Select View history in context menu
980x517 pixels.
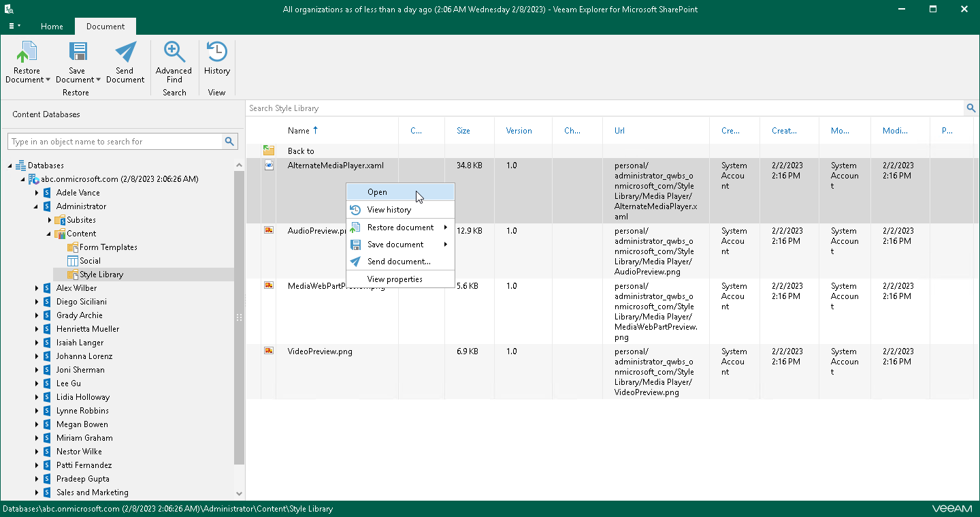click(x=389, y=210)
